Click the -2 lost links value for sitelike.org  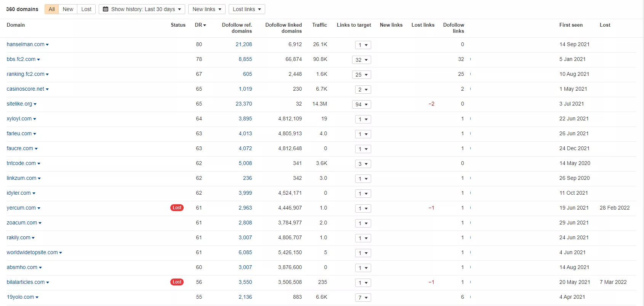431,104
